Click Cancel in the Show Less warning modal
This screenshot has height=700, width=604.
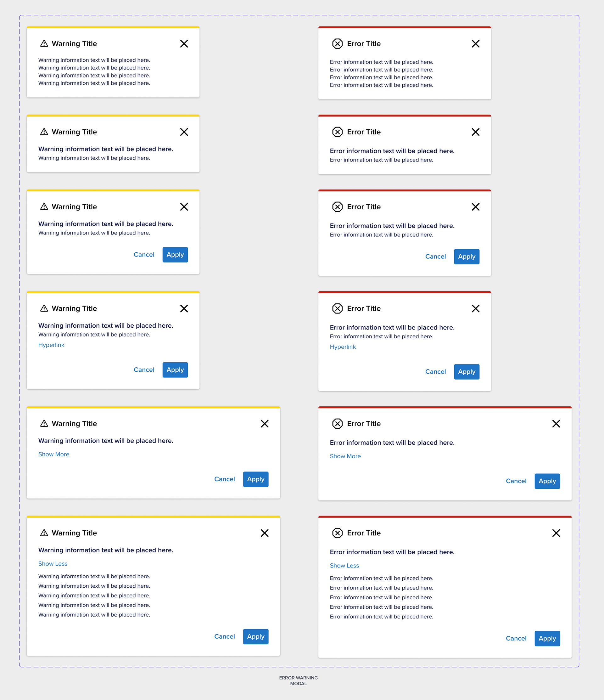(x=225, y=637)
